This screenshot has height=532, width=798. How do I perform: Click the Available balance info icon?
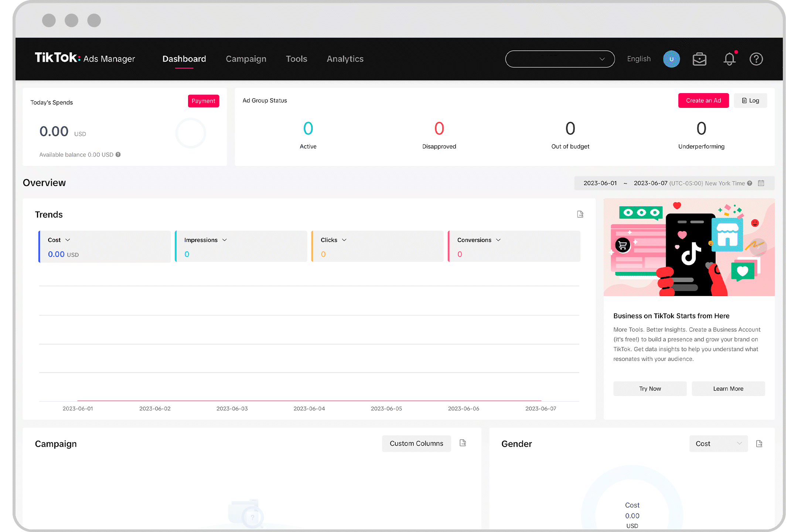coord(118,155)
